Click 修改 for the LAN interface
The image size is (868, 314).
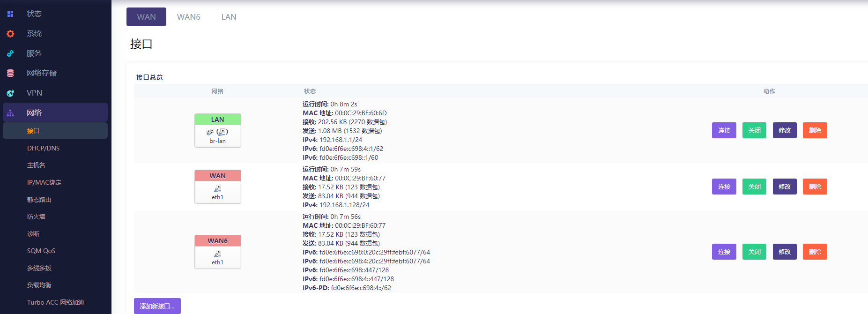(x=785, y=130)
